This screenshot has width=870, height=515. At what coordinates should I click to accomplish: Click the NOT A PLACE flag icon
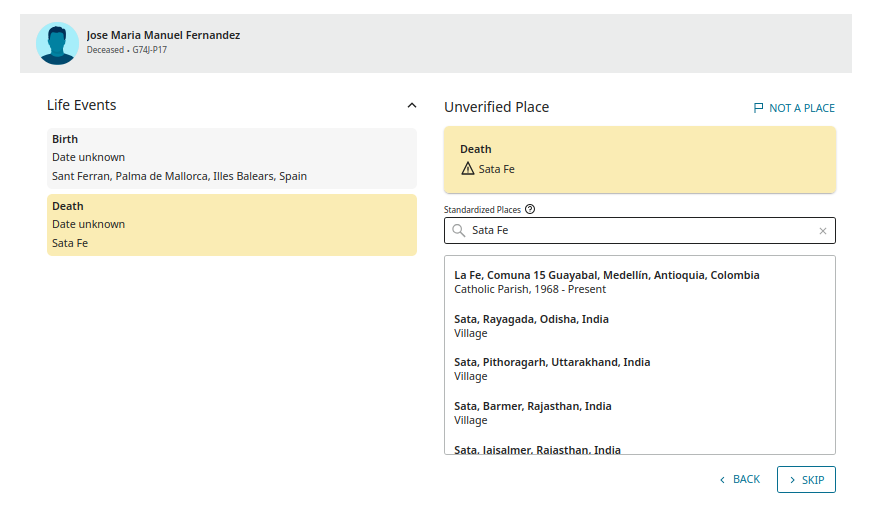coord(758,108)
